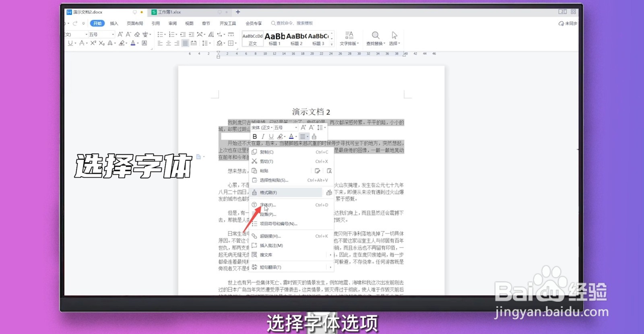
Task: Click Underline in the mini toolbar
Action: pos(271,137)
